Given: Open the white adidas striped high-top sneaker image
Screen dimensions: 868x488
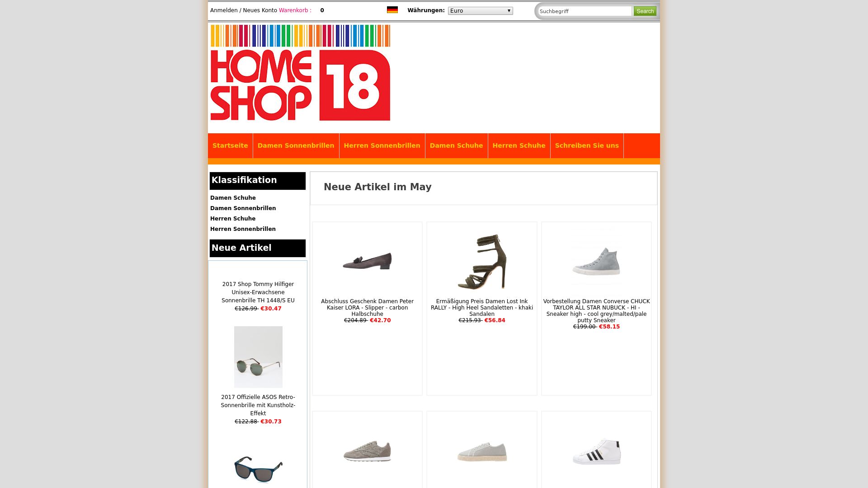Looking at the screenshot, I should click(596, 451).
